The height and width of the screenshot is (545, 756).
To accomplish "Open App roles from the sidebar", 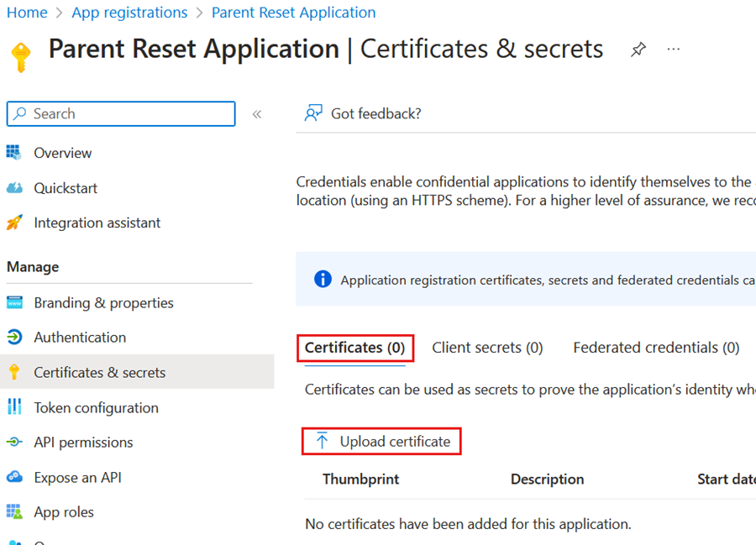I will [x=64, y=512].
